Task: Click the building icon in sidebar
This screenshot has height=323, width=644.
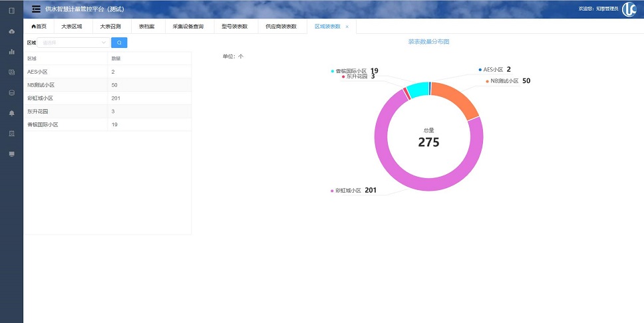Action: click(x=11, y=134)
